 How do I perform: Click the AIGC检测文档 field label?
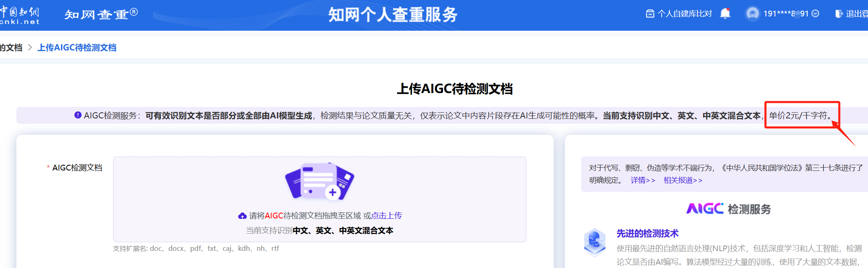(77, 168)
